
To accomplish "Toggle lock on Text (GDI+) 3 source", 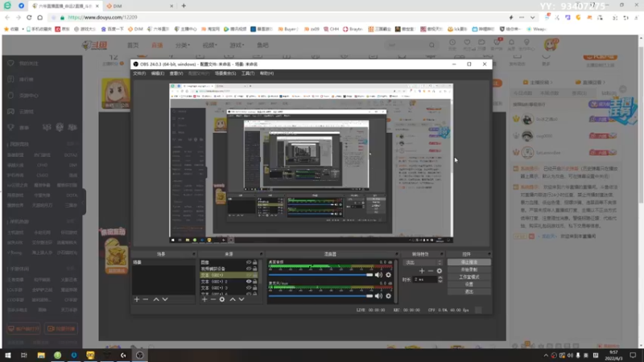I will [255, 288].
